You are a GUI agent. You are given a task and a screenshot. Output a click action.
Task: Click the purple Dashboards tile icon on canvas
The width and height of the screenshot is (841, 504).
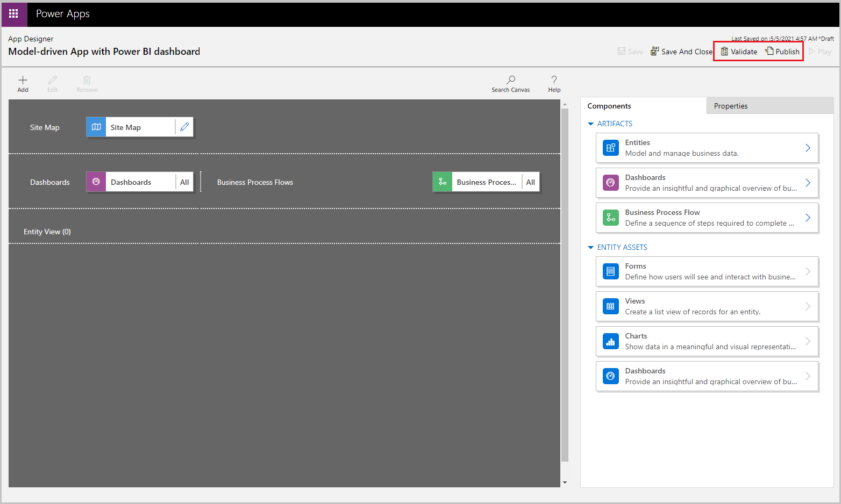coord(96,182)
